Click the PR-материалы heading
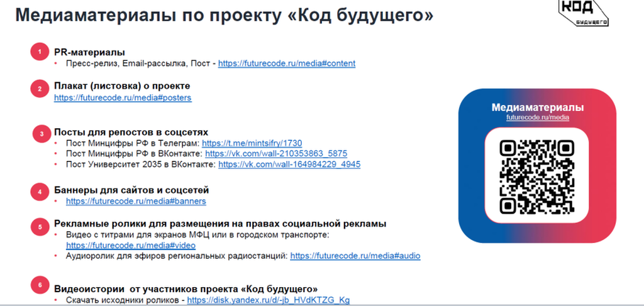The height and width of the screenshot is (306, 644). click(x=89, y=53)
